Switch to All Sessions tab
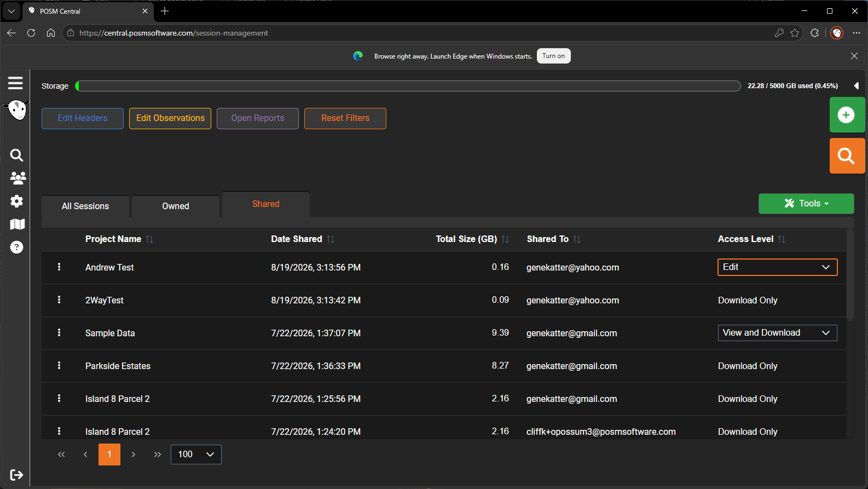The image size is (868, 489). (85, 206)
